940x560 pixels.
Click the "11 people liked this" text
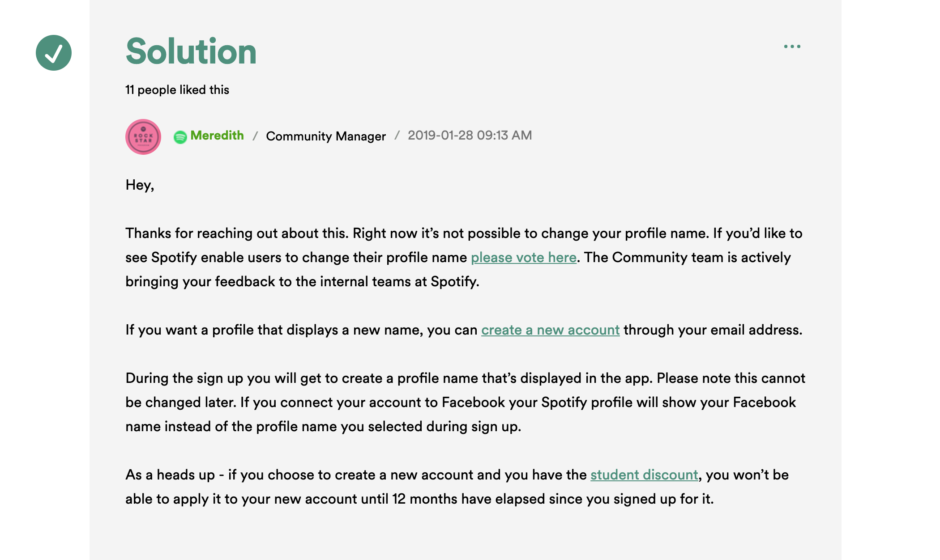pos(177,90)
